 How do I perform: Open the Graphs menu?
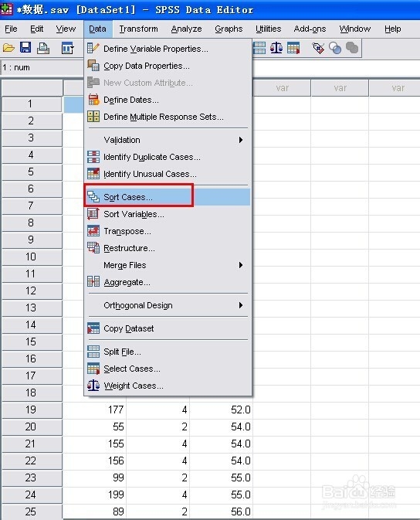point(229,29)
